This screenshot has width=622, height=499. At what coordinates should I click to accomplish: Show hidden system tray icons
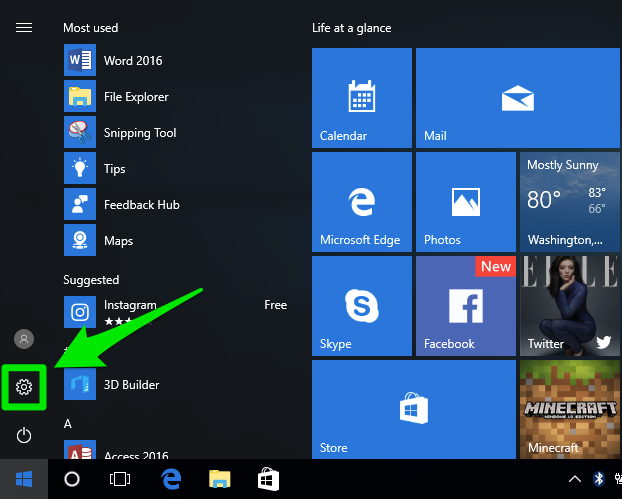(575, 479)
